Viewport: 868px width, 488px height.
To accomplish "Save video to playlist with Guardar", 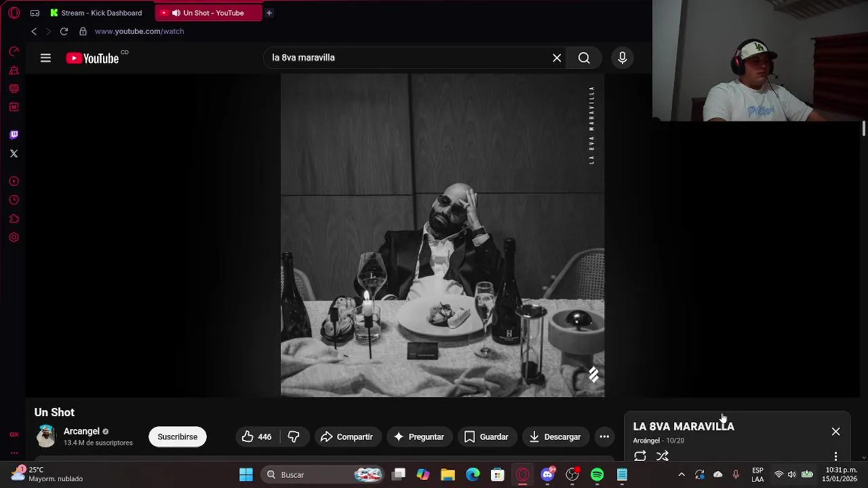I will tap(486, 437).
